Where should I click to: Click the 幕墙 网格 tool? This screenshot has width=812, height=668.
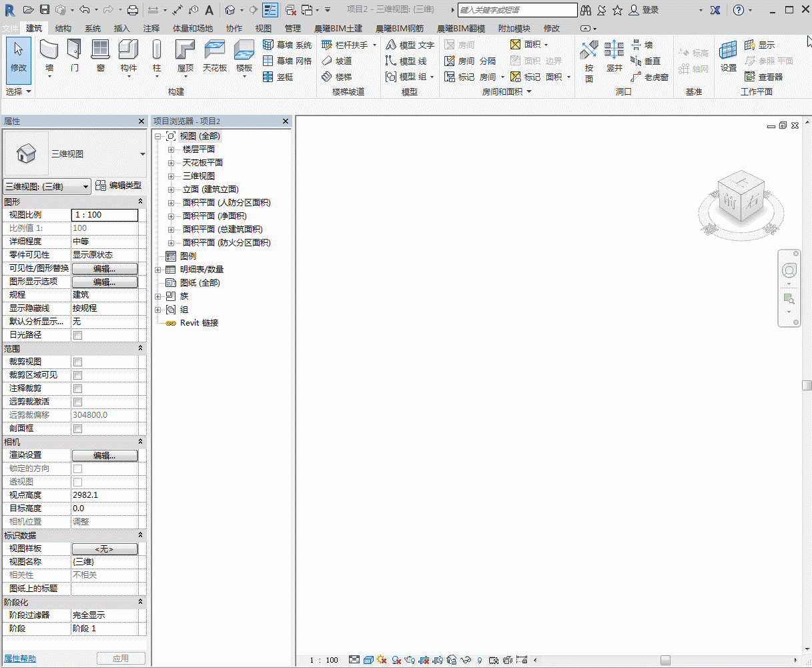(x=287, y=61)
